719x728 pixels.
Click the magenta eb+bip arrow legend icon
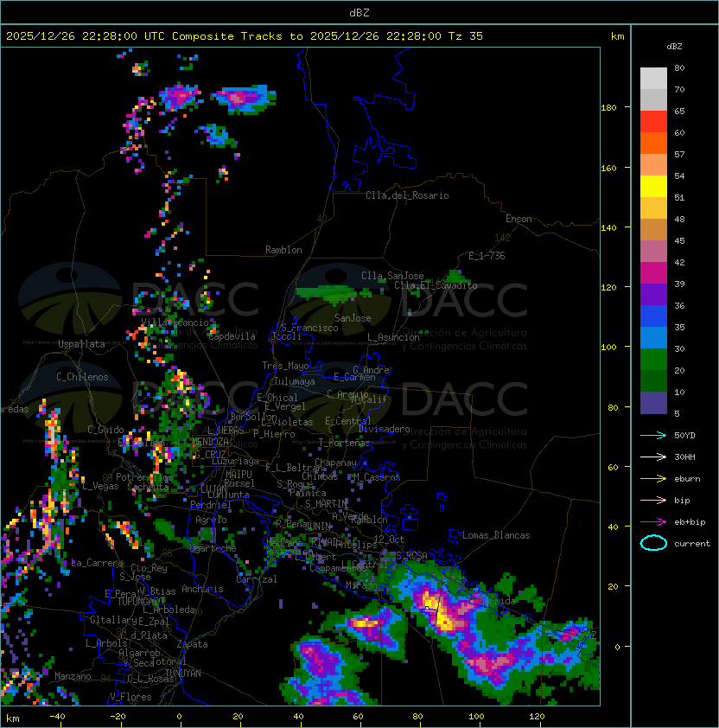point(653,522)
